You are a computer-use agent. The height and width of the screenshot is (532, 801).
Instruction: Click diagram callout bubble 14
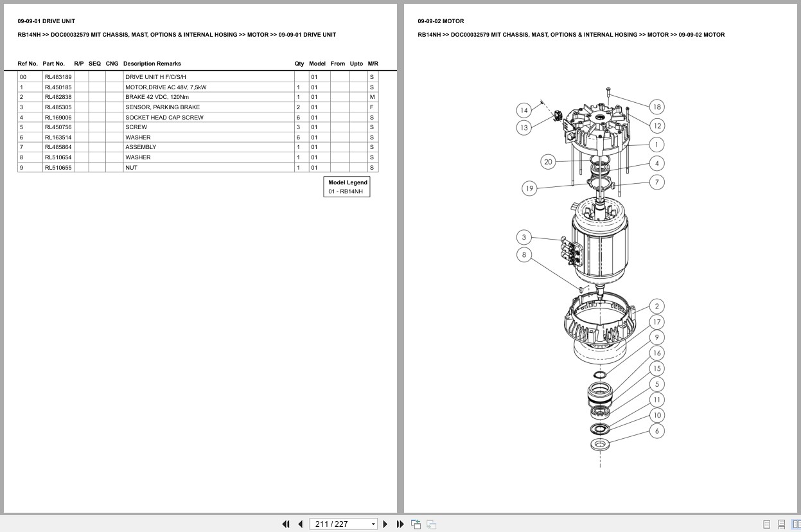tap(524, 111)
